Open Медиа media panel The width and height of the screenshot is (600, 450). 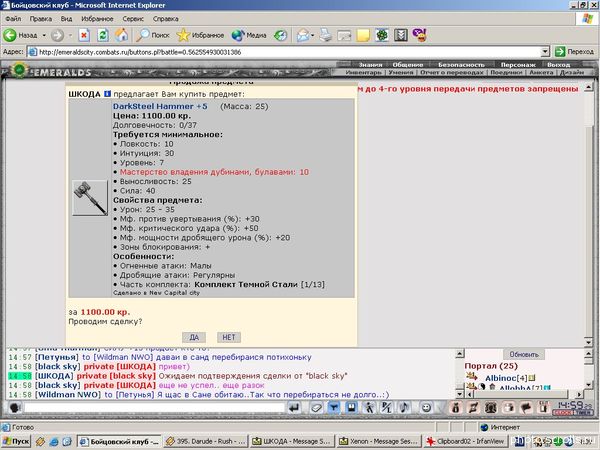249,35
